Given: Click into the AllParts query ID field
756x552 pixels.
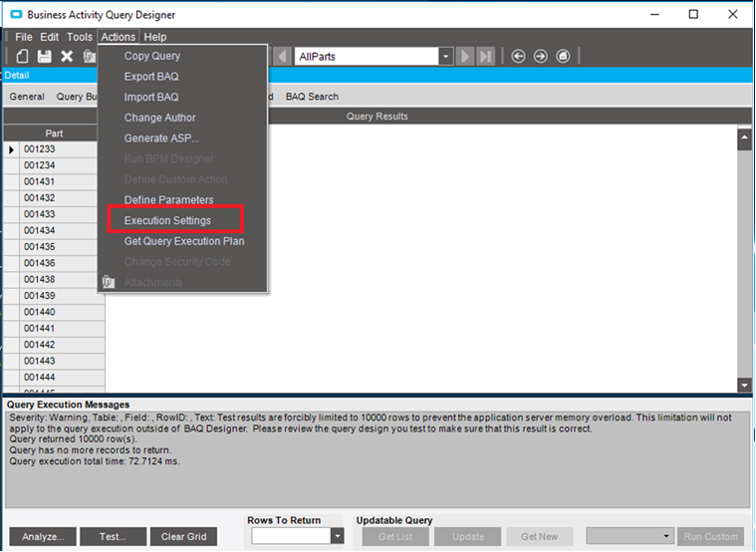Looking at the screenshot, I should click(368, 57).
